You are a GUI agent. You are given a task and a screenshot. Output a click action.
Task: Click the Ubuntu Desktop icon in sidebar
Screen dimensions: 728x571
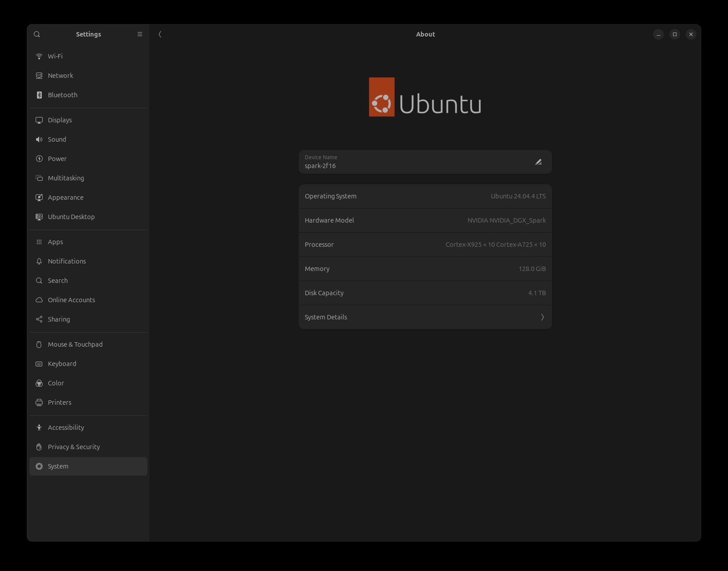(39, 217)
